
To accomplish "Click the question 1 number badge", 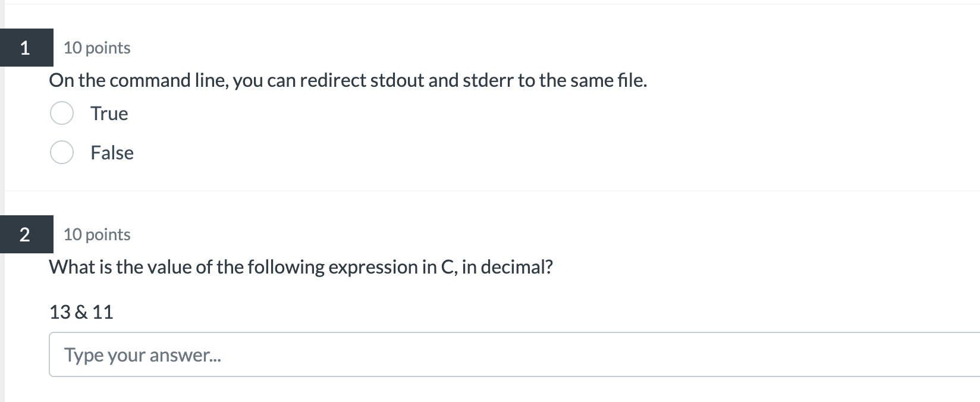I will pyautogui.click(x=27, y=48).
